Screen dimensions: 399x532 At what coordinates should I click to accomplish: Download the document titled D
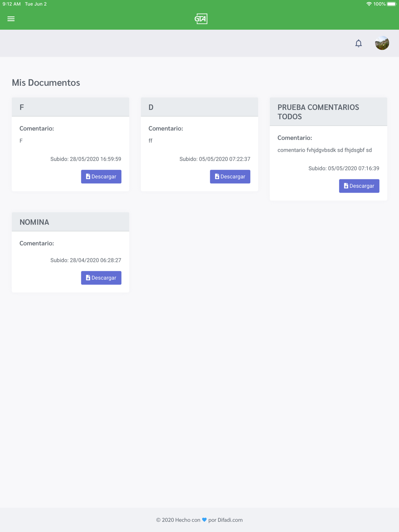click(x=230, y=177)
